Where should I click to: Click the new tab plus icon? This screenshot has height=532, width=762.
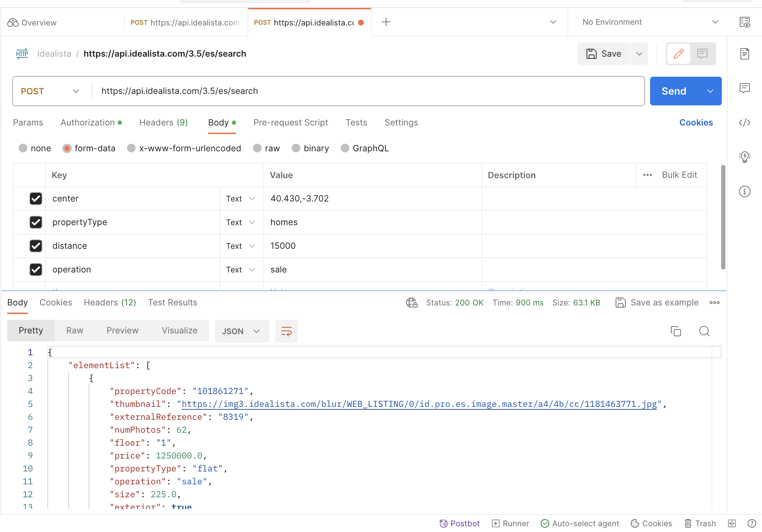point(386,22)
